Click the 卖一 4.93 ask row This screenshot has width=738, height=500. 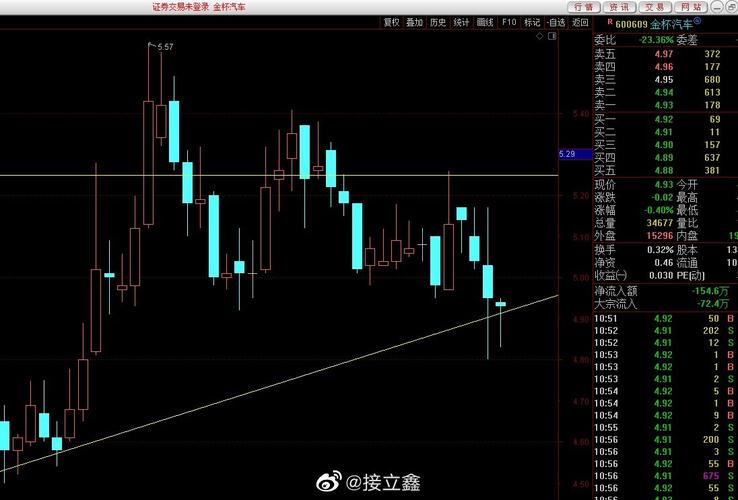664,105
